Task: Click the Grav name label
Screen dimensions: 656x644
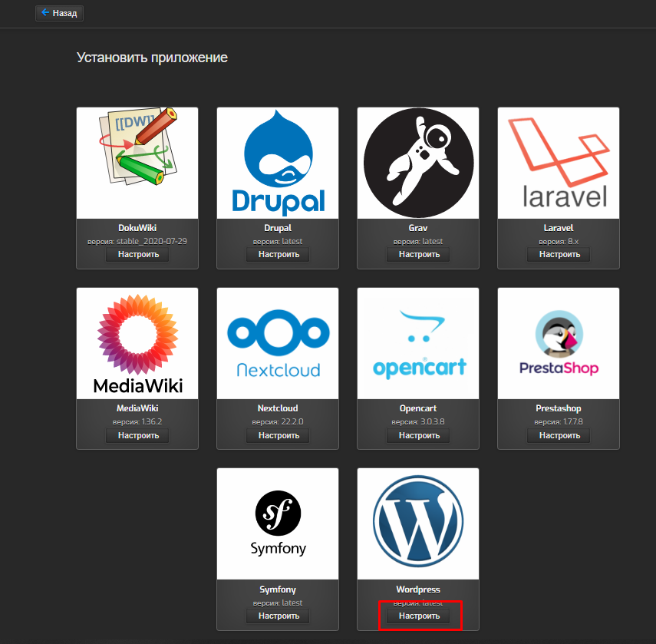Action: click(x=418, y=228)
